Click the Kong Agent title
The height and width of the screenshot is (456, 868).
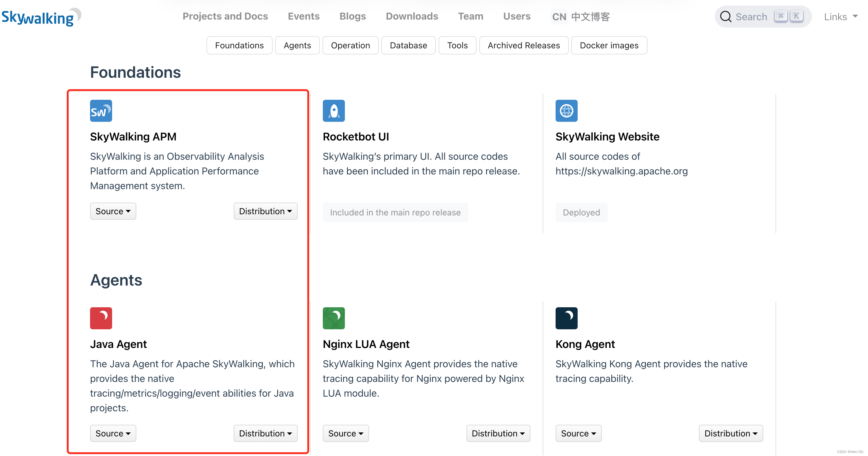click(x=585, y=344)
